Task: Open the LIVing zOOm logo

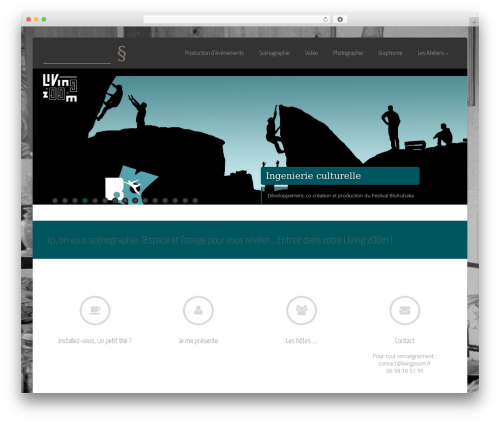Action: [60, 88]
